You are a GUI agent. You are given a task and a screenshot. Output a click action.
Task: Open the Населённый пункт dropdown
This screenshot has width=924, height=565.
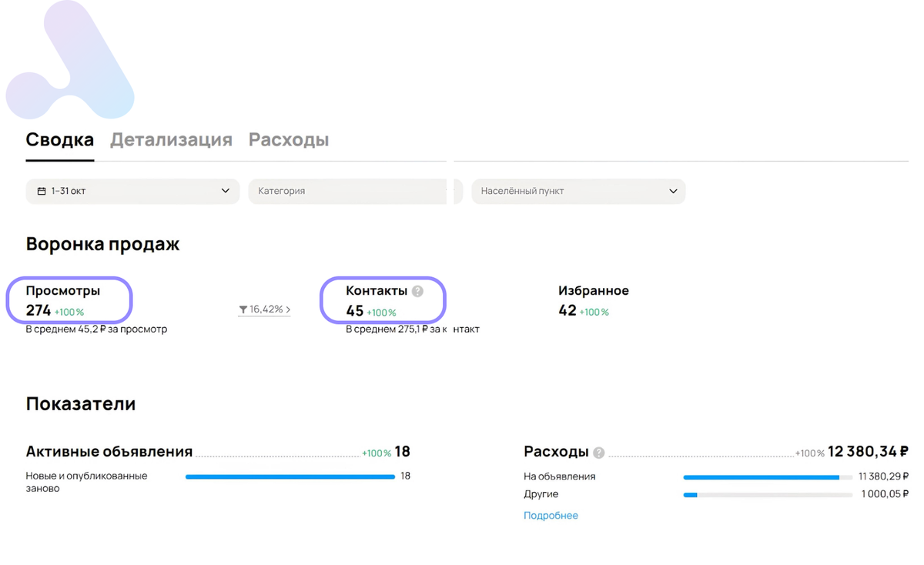[578, 191]
